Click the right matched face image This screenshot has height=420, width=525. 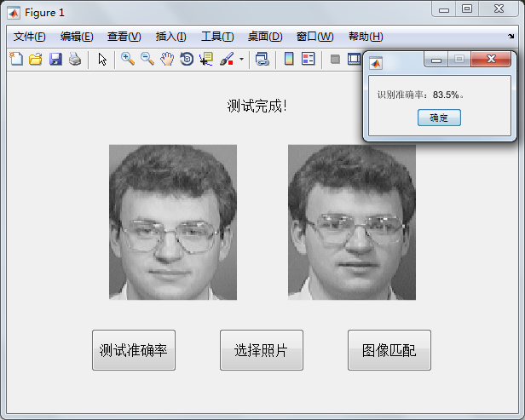point(352,222)
